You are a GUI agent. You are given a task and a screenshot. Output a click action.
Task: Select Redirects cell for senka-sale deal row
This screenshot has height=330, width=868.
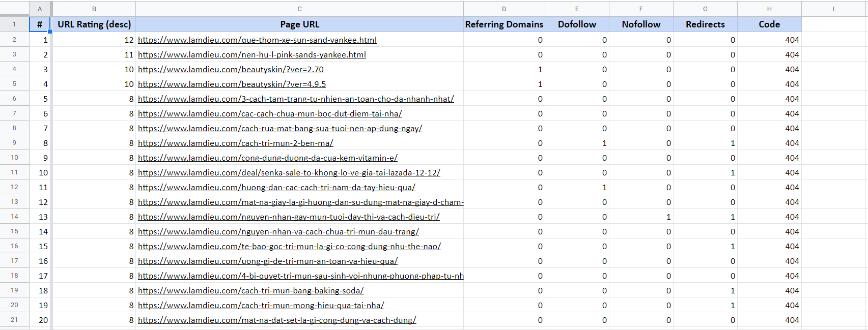click(x=705, y=172)
